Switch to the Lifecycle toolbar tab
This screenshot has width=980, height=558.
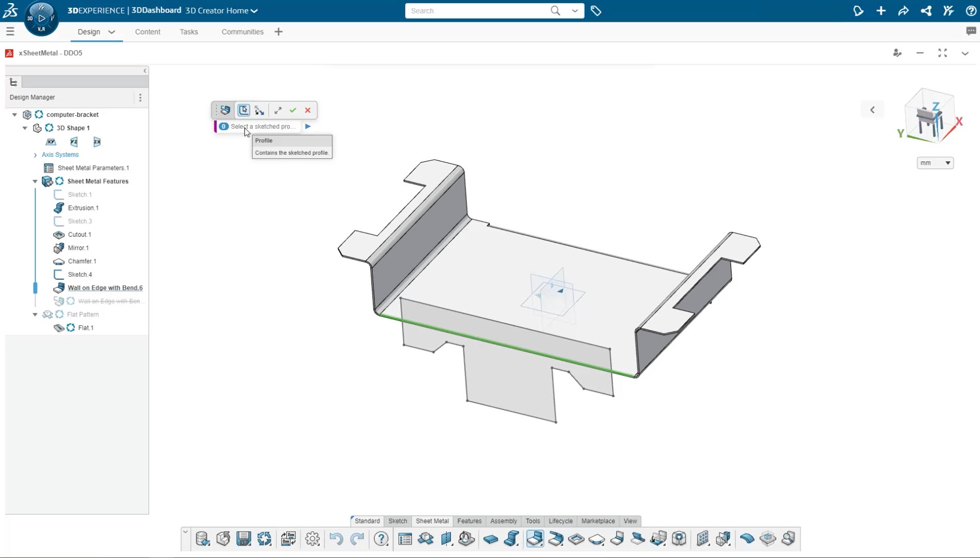(560, 521)
